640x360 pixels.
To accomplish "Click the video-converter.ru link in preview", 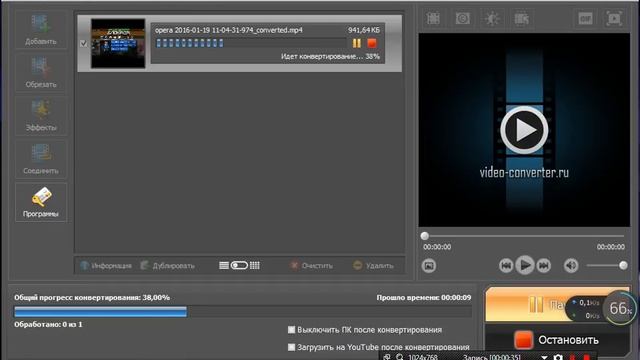I will point(524,173).
